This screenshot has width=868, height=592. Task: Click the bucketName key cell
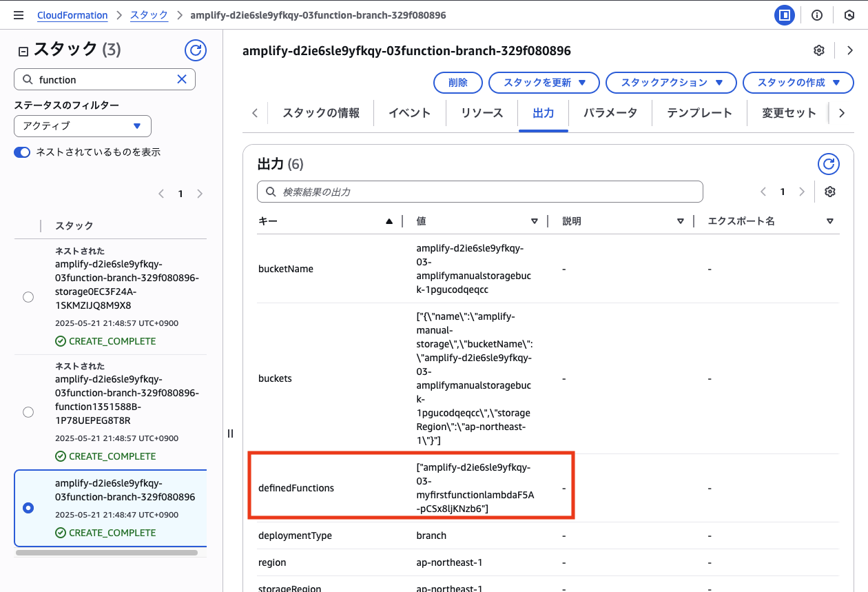tap(286, 269)
